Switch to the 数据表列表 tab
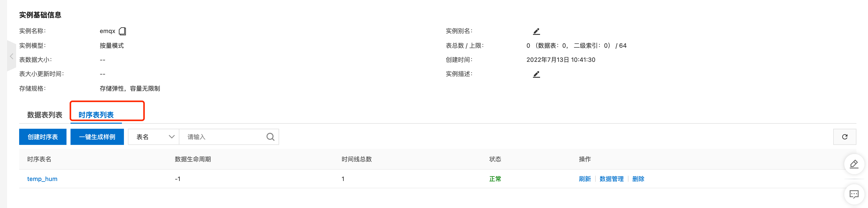 pos(45,115)
